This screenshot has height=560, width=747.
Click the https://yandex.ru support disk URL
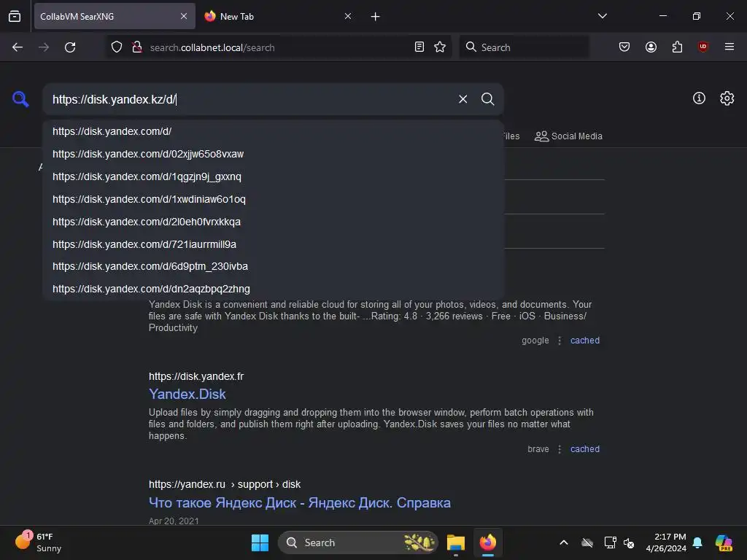click(225, 484)
